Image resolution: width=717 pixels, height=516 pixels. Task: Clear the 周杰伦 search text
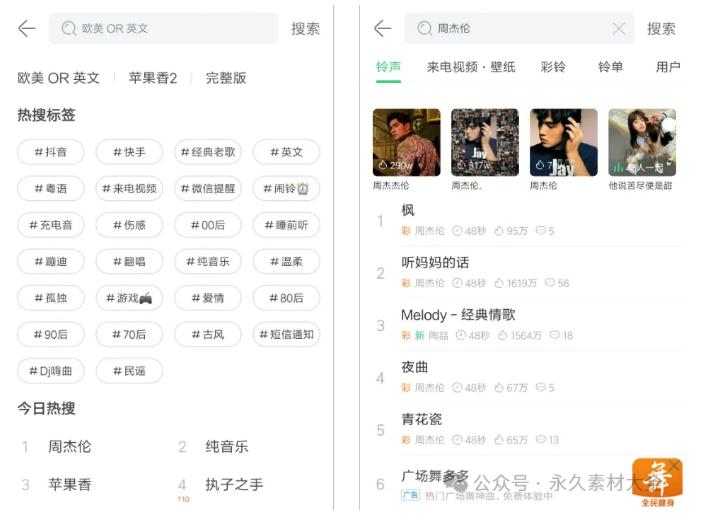coord(619,29)
